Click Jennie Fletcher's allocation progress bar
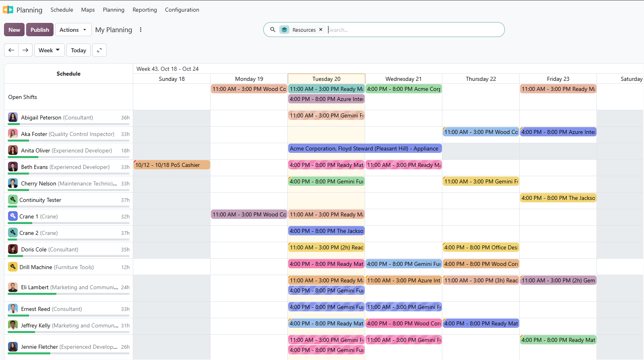 [69, 353]
